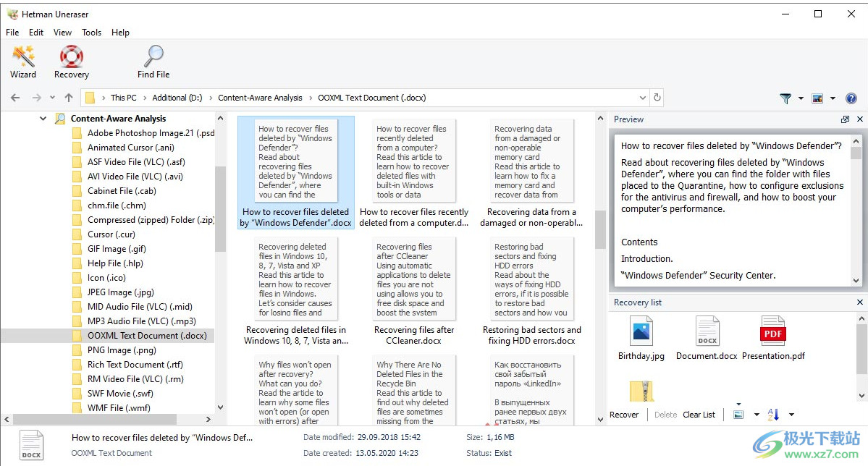
Task: Click the A-Z sort icon in Recovery list
Action: (774, 415)
